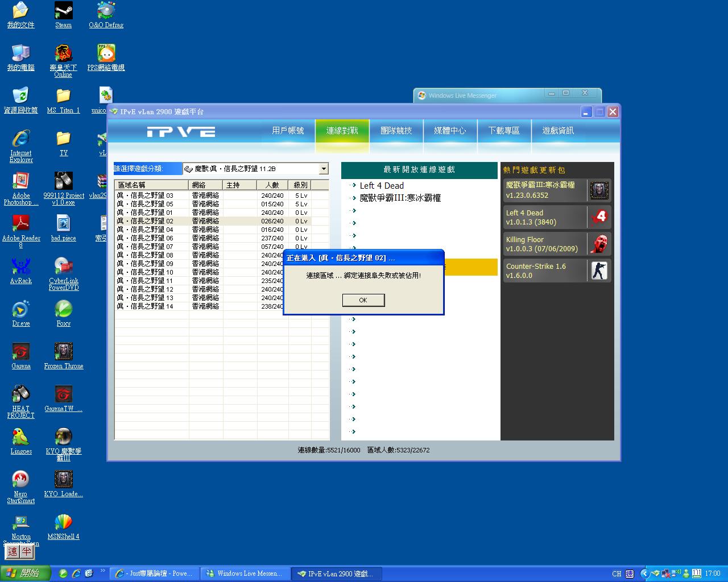This screenshot has width=728, height=582.
Task: Sort rooms by 區域名稱 column header
Action: tap(151, 185)
